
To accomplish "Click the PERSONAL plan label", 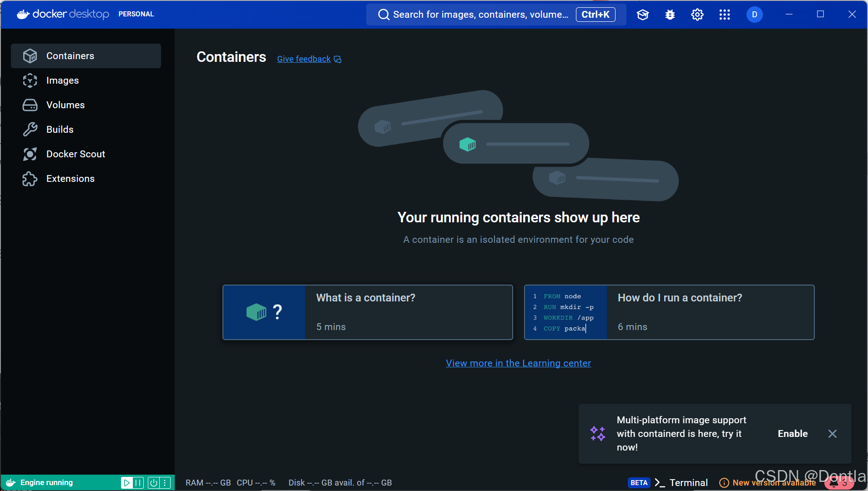I will 136,14.
